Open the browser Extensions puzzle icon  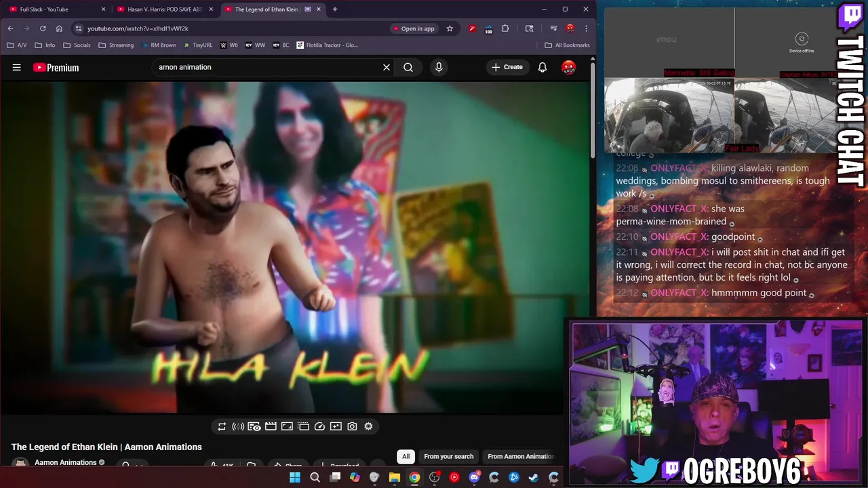pyautogui.click(x=505, y=28)
